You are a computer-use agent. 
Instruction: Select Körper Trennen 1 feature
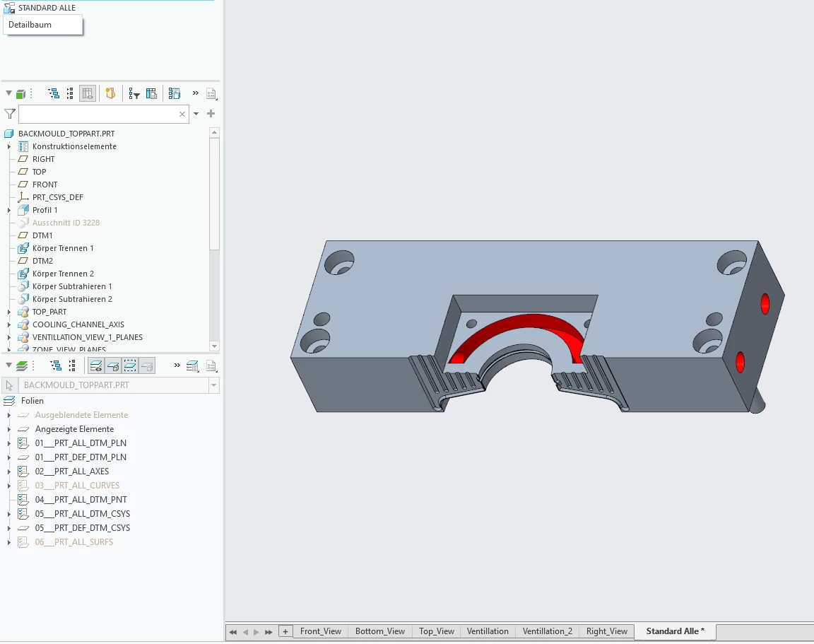point(63,248)
